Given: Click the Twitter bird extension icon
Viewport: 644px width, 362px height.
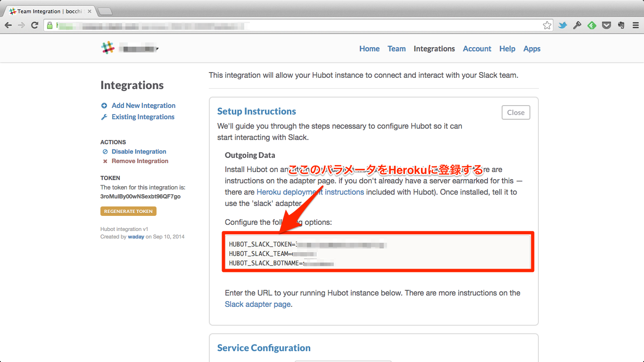Looking at the screenshot, I should tap(562, 25).
